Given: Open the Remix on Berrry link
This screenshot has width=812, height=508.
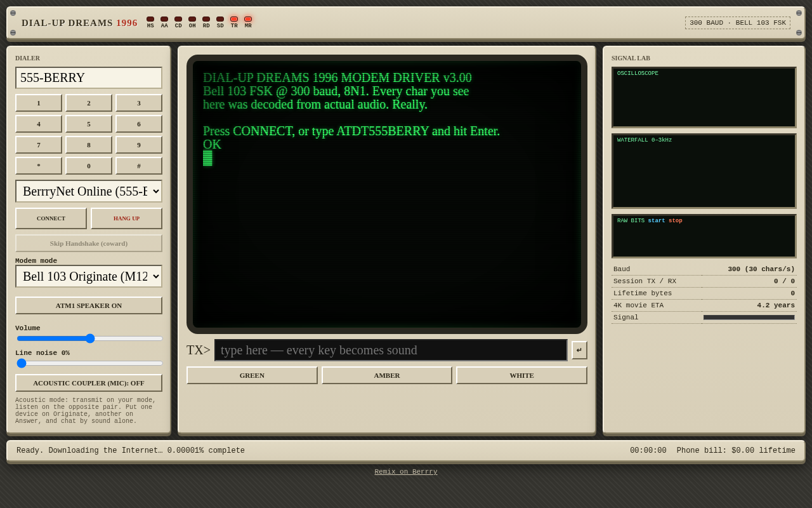Looking at the screenshot, I should click(x=406, y=472).
